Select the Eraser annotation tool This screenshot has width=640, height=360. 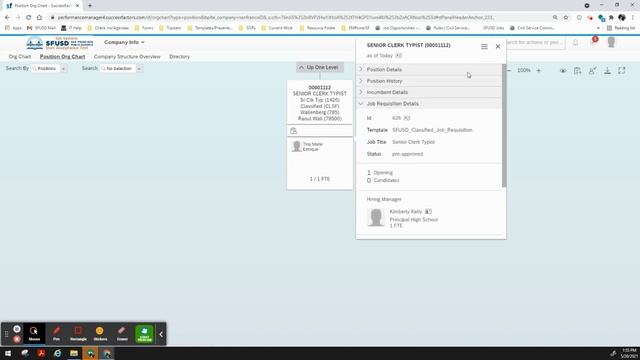pyautogui.click(x=122, y=333)
